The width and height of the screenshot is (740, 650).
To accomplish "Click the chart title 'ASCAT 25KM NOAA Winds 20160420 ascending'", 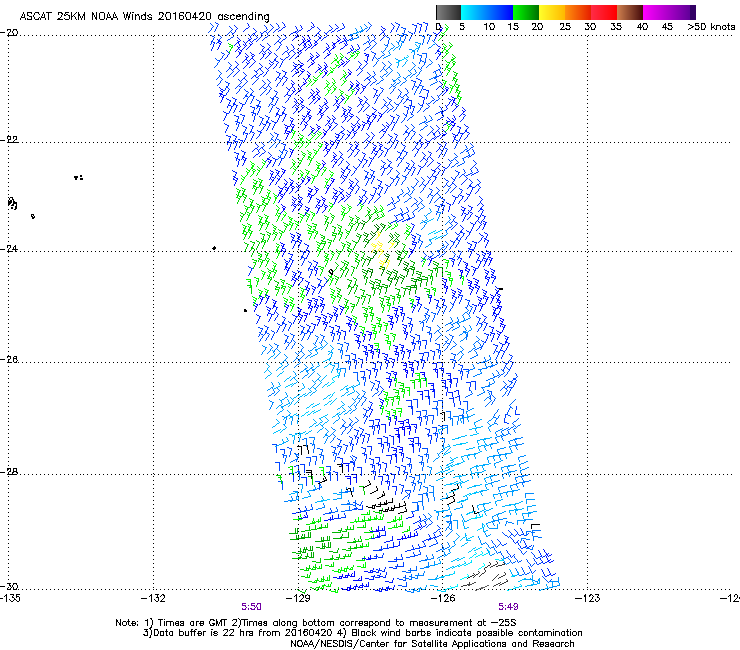I will coord(144,17).
